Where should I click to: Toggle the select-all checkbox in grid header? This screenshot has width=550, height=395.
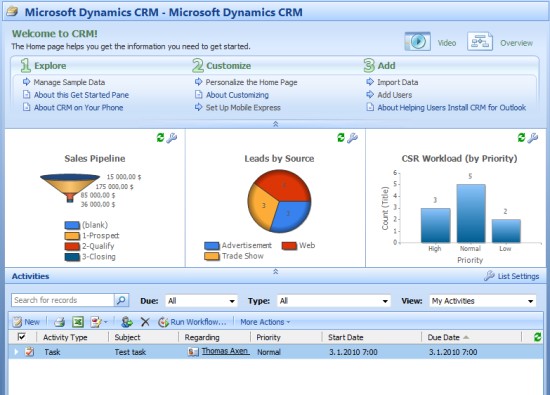(x=21, y=337)
